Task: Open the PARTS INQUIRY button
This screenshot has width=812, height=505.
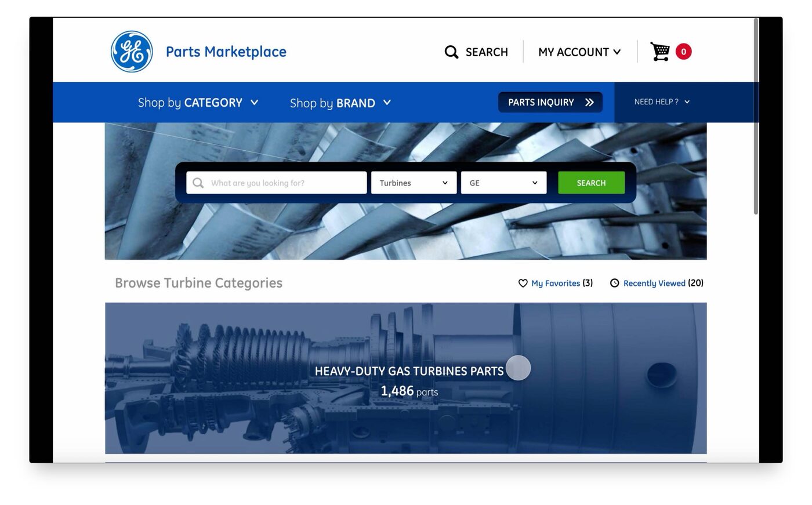Action: (550, 102)
